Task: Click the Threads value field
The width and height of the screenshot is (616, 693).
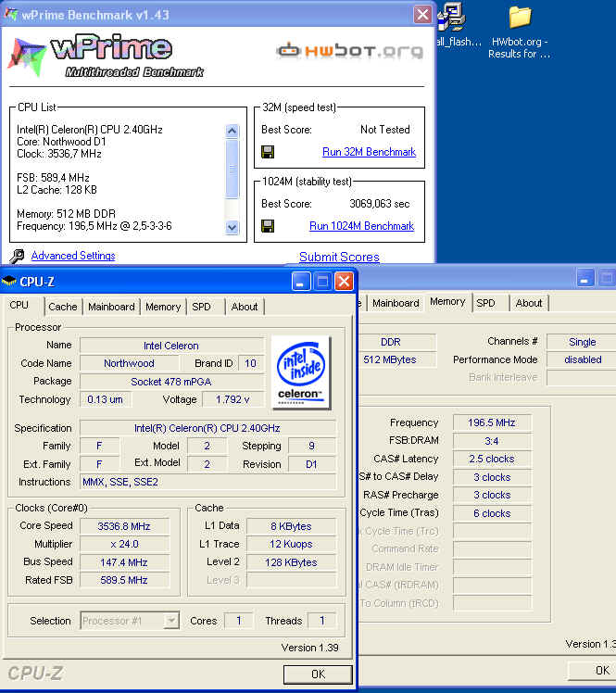Action: [x=322, y=621]
